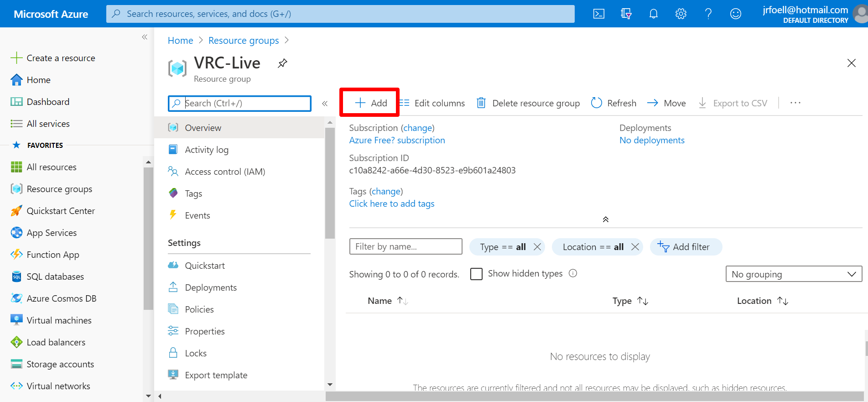The image size is (868, 402).
Task: Sort by Type column
Action: pyautogui.click(x=630, y=301)
